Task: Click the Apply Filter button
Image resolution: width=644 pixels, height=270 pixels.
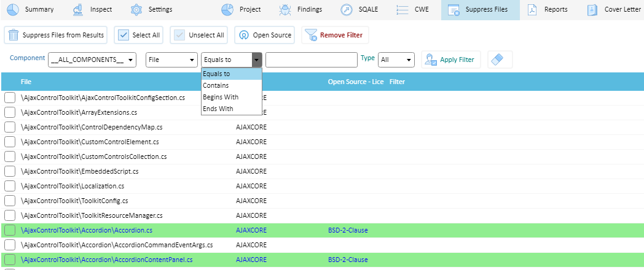Action: click(451, 60)
